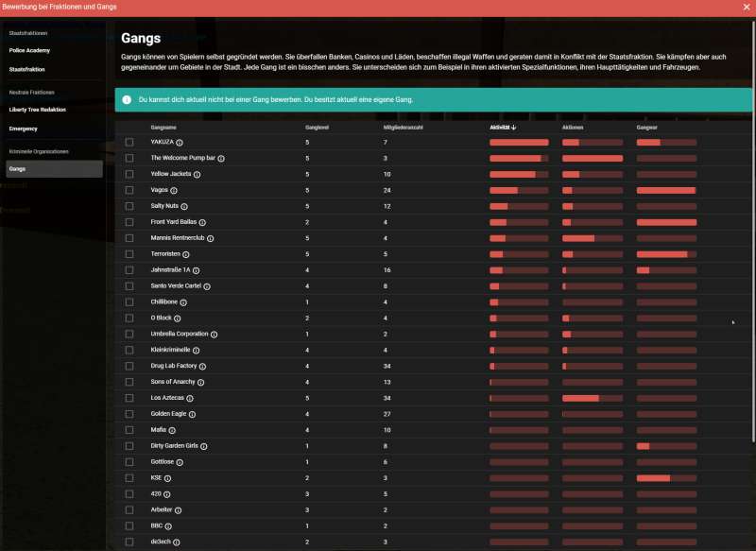Sort by Aktivität column header
Screen dimensions: 756x551
(x=503, y=127)
